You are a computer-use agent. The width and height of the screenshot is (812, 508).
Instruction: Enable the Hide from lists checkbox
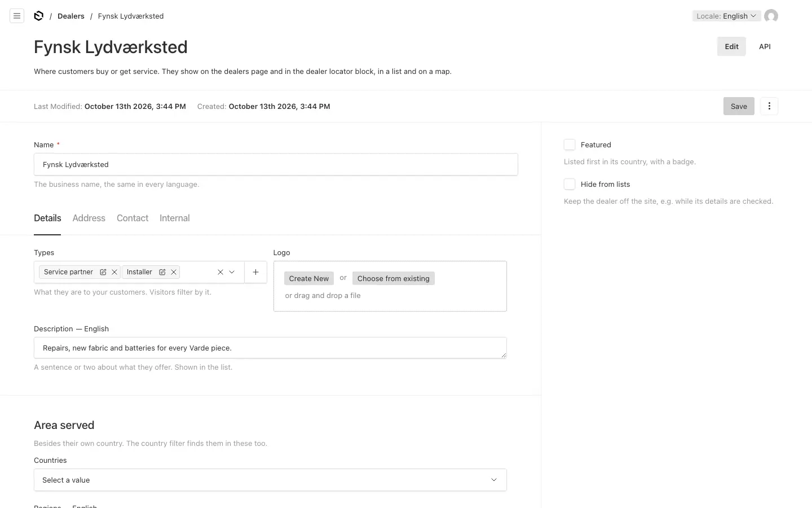click(570, 184)
